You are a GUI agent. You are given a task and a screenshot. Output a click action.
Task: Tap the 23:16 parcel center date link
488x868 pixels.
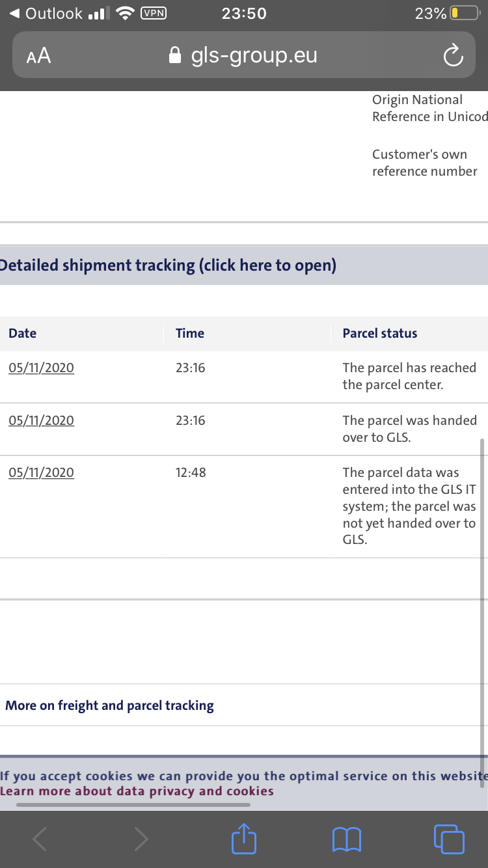click(41, 368)
